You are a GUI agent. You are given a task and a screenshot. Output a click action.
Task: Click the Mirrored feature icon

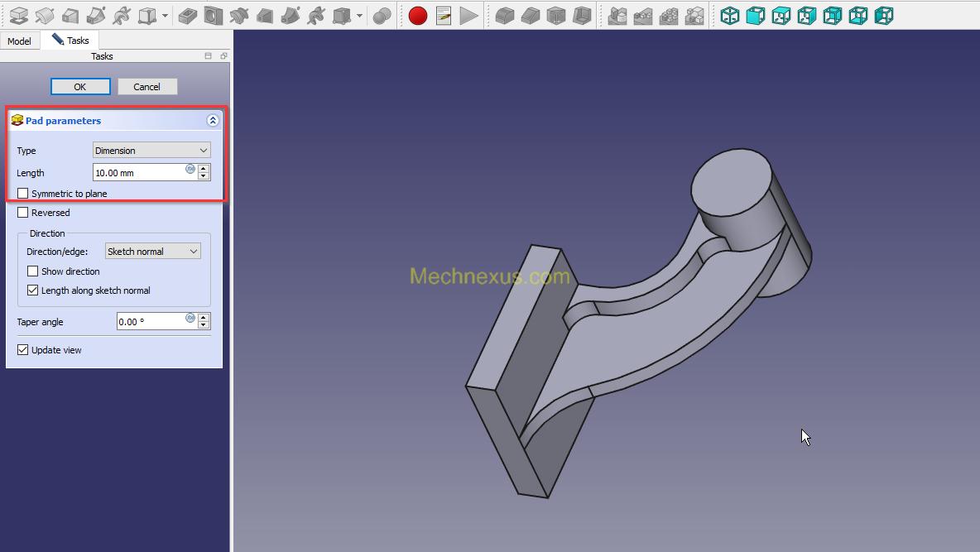[x=617, y=16]
